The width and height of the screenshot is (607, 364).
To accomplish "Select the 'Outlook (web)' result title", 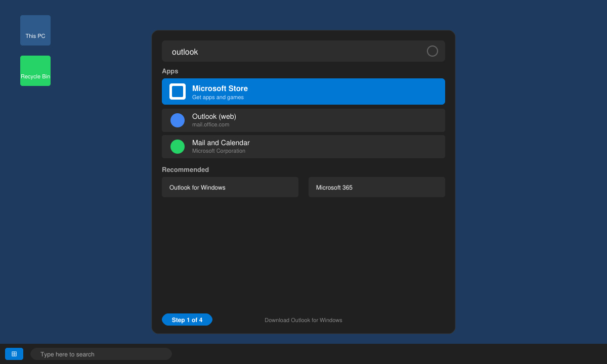I will [x=214, y=116].
